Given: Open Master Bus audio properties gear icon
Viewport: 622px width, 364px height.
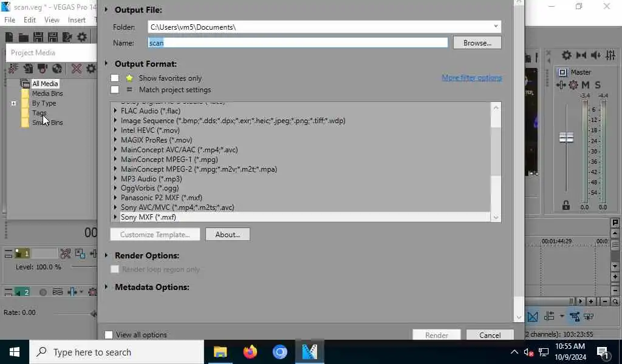Looking at the screenshot, I should tap(567, 55).
